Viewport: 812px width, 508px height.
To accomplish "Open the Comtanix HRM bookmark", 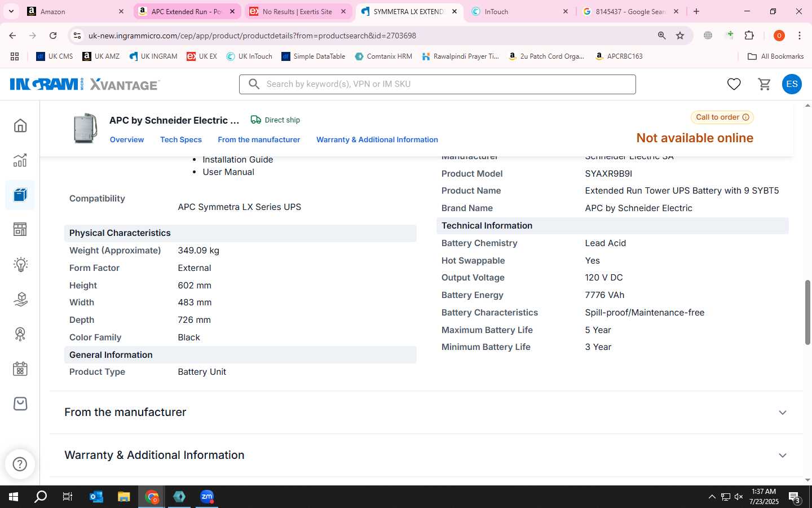I will [383, 56].
